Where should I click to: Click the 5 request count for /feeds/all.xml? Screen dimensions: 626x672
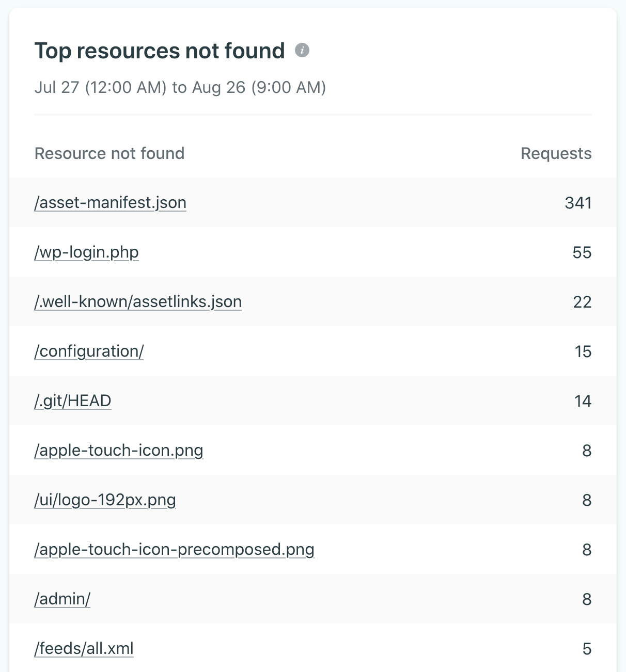pyautogui.click(x=587, y=649)
